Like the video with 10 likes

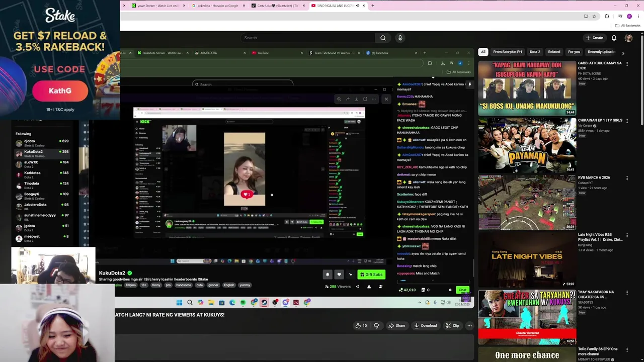[x=361, y=325]
